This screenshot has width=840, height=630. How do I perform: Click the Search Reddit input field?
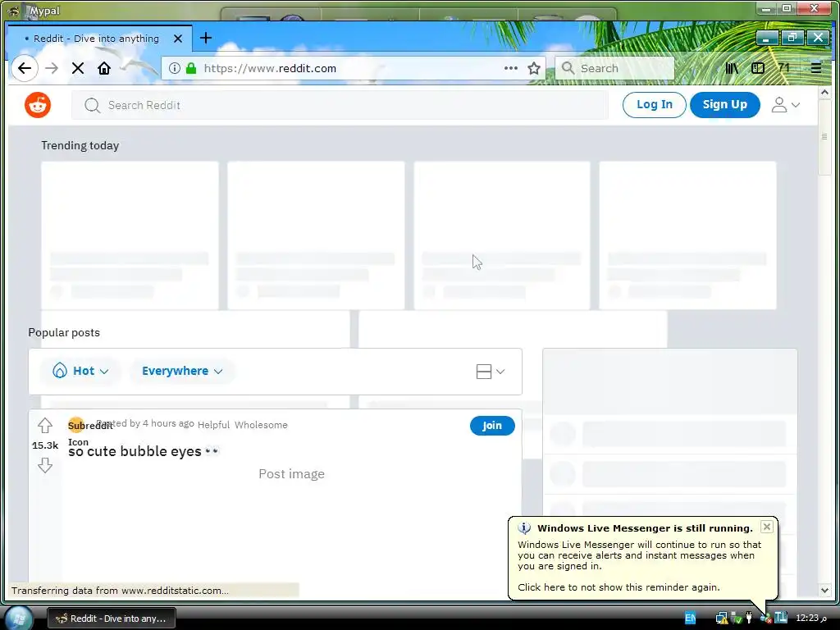pos(340,105)
